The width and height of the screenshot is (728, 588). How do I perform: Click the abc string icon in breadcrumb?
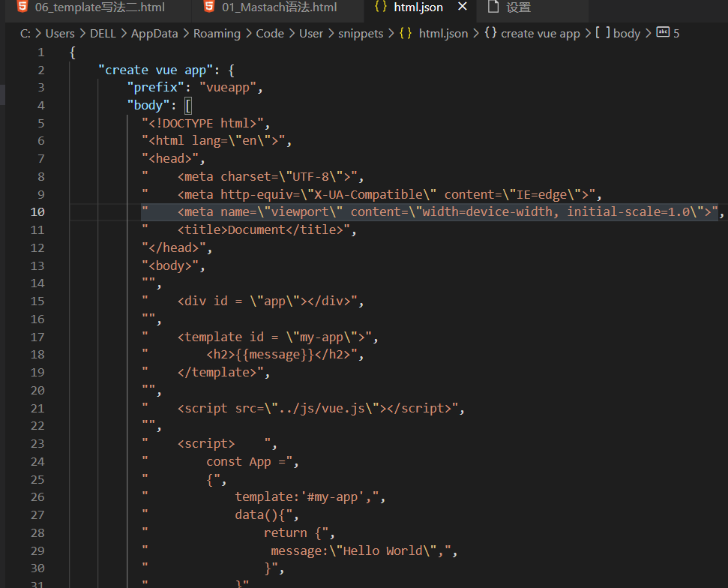click(663, 32)
